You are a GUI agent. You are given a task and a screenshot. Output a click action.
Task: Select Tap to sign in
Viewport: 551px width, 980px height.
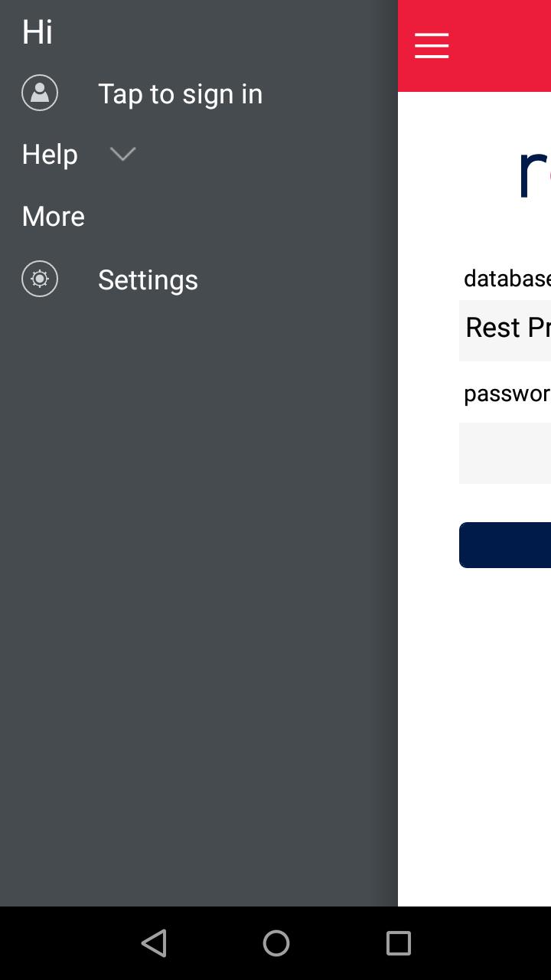[180, 93]
